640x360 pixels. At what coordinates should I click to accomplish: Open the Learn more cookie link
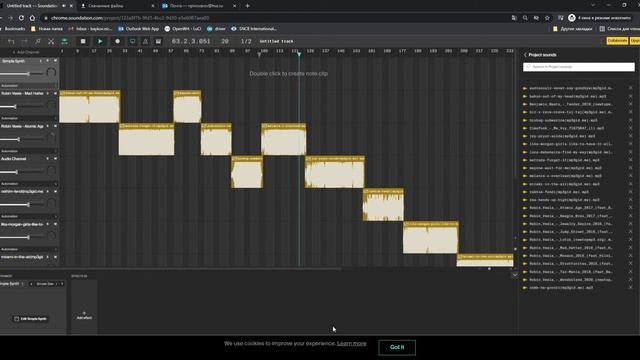[x=351, y=344]
